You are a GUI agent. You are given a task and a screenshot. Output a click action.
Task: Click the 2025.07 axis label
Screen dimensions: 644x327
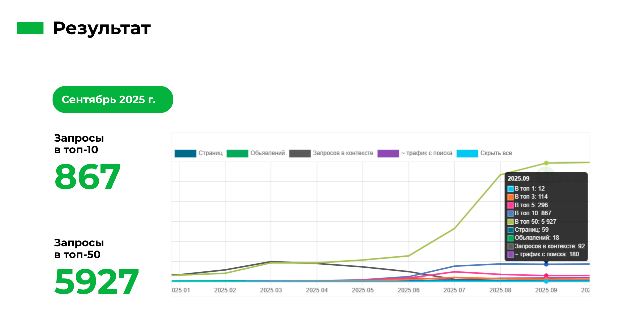click(454, 290)
